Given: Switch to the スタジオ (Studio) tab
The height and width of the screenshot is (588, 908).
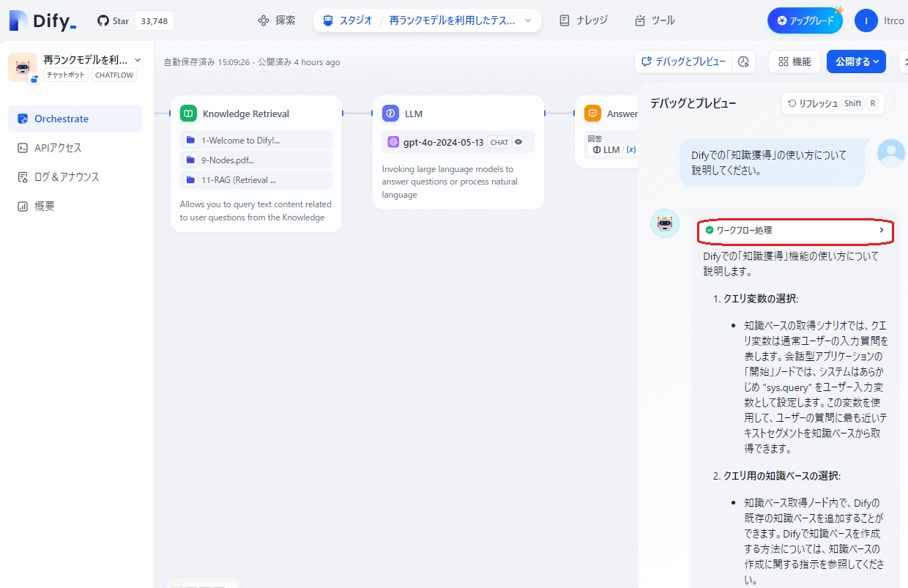Looking at the screenshot, I should [349, 21].
